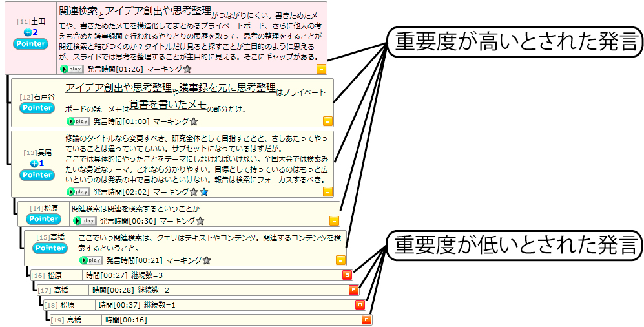Open the 関連検索 link in statement 11
Viewport: 644px width, 327px height.
(x=78, y=11)
